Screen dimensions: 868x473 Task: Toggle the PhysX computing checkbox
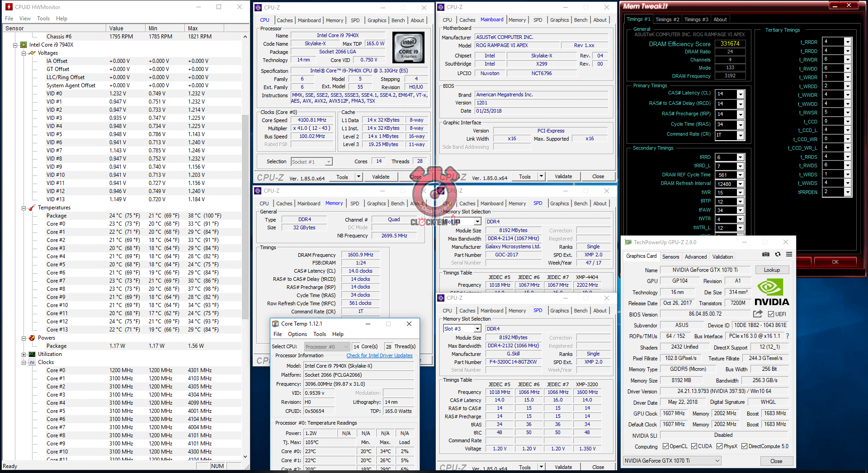719,446
